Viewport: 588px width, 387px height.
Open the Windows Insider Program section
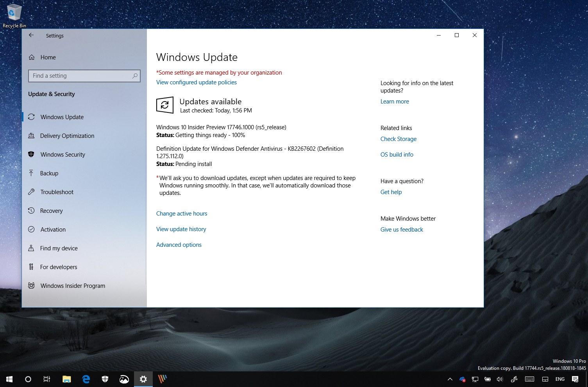pyautogui.click(x=73, y=285)
